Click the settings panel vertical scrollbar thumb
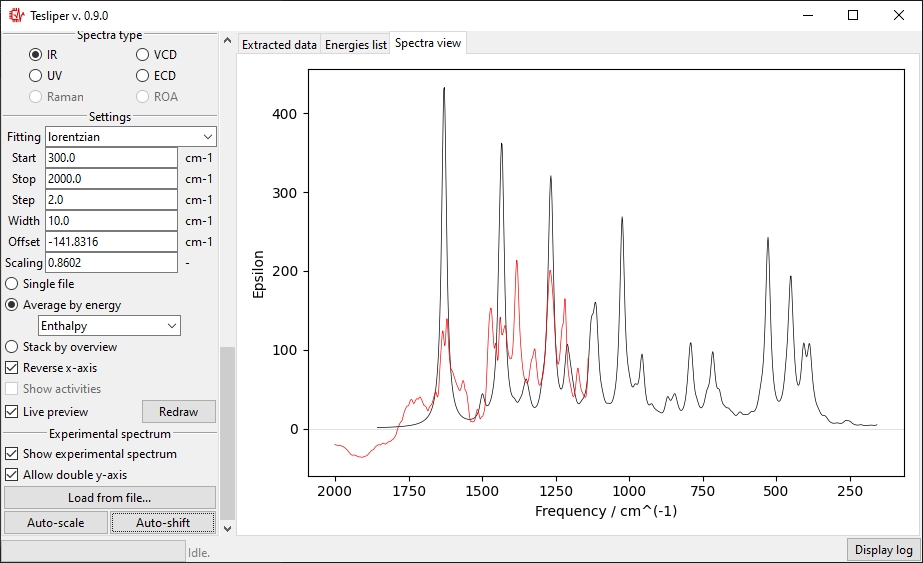This screenshot has height=563, width=923. [x=227, y=433]
